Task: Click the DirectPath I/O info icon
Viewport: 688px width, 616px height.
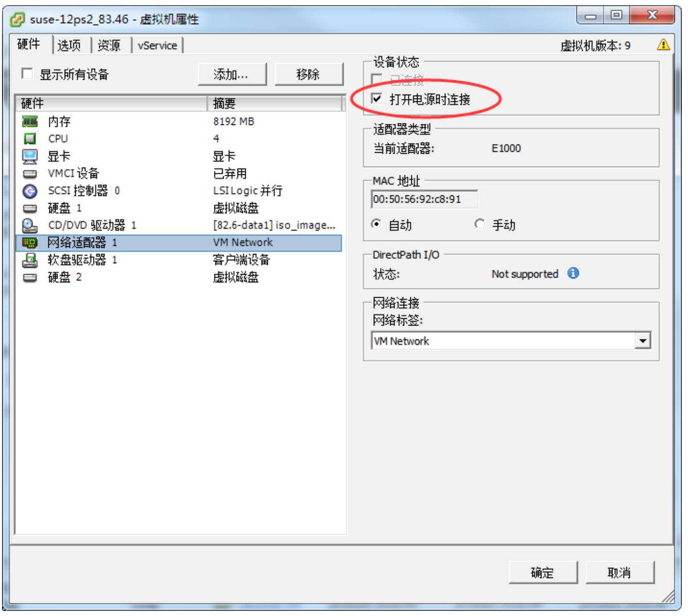Action: 574,274
